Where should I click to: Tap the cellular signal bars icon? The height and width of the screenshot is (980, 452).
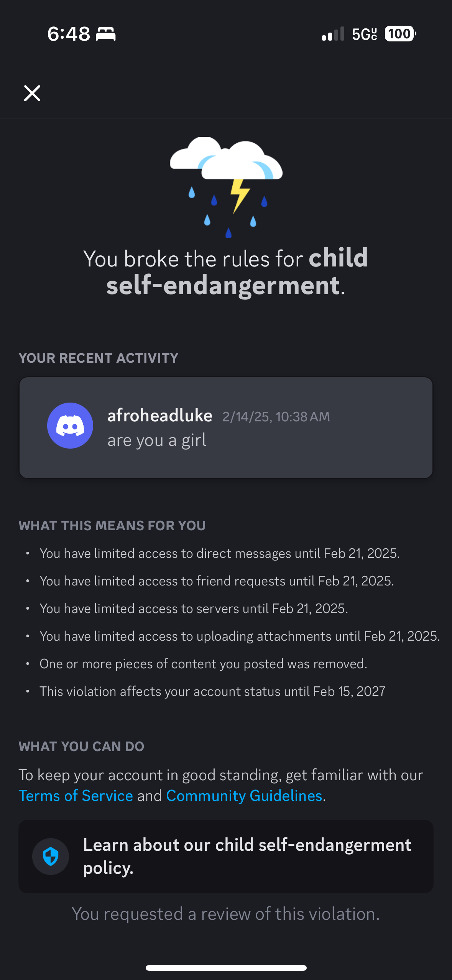click(x=333, y=34)
